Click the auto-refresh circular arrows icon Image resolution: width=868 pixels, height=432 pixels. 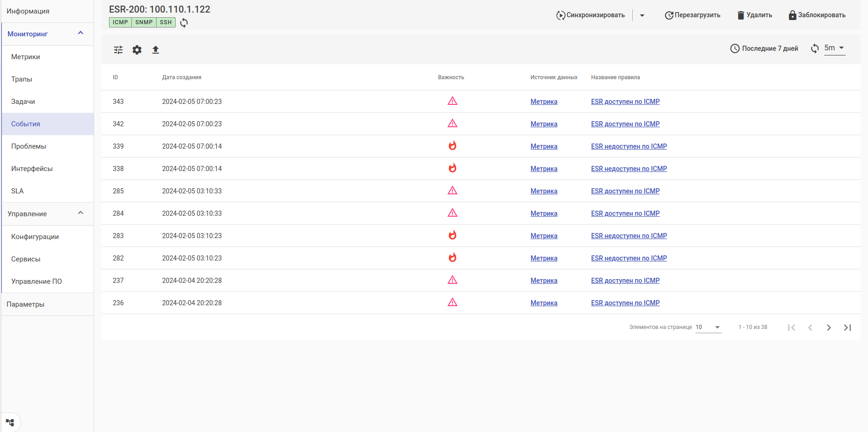[x=814, y=48]
